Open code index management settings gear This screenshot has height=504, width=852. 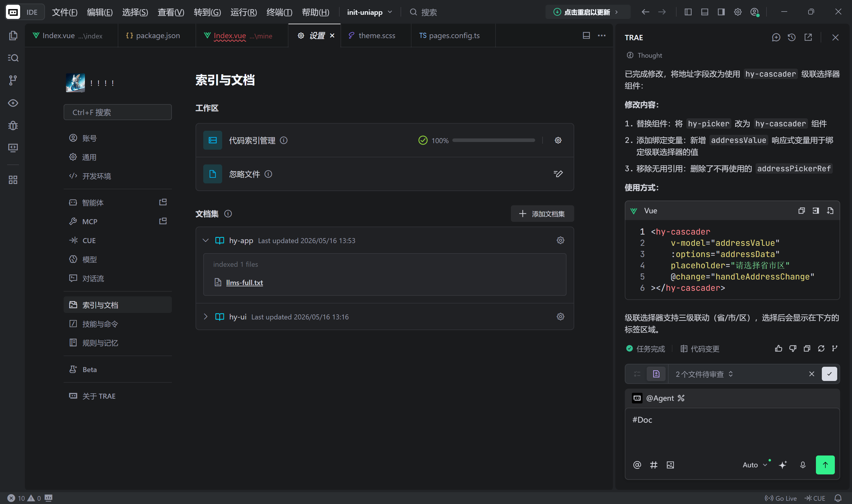pos(558,140)
